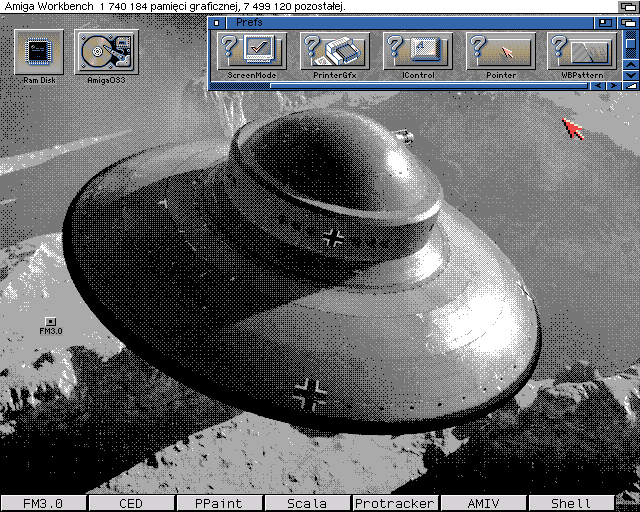
Task: Click the Prefs window left arrow
Action: [x=598, y=86]
